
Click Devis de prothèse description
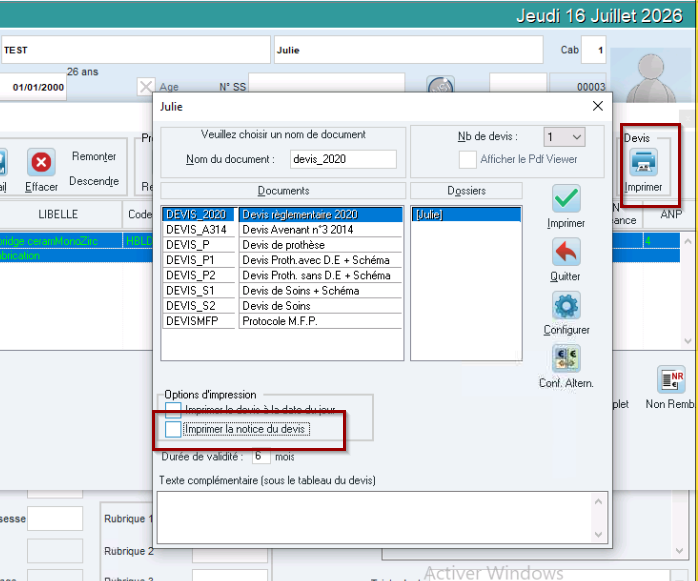coord(321,245)
